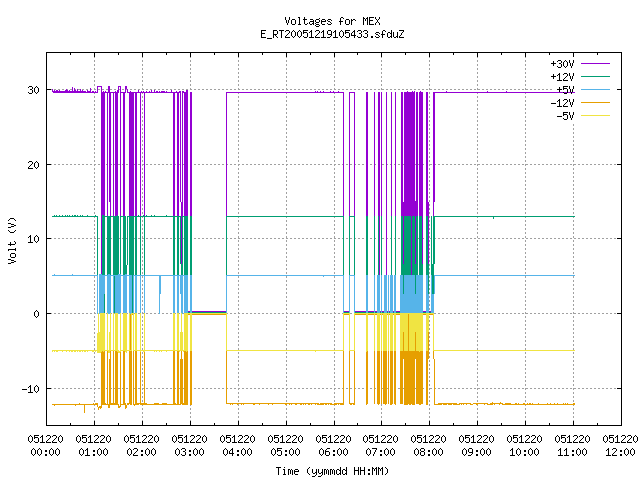Click the 051220 00:00 time label
This screenshot has height=480, width=640.
[46, 446]
